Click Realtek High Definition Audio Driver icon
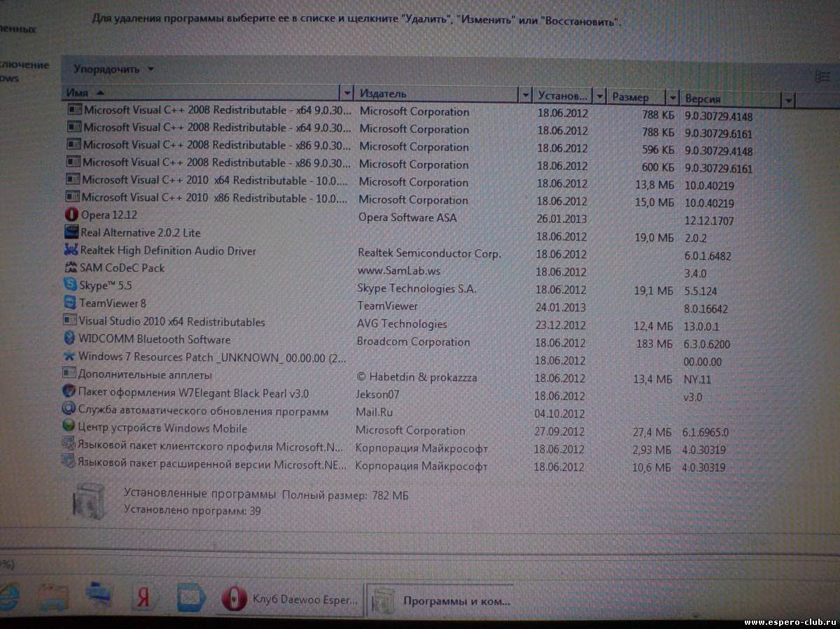840x629 pixels. pos(71,250)
